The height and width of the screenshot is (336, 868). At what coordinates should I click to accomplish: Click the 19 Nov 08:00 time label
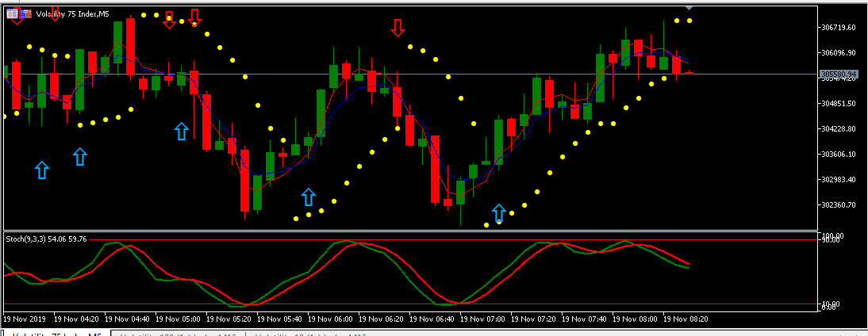[x=636, y=319]
